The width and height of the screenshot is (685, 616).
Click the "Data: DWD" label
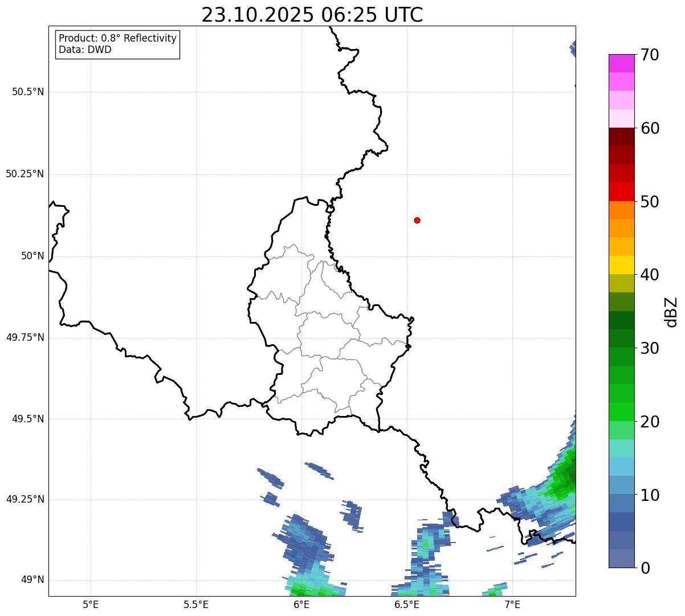tap(85, 50)
